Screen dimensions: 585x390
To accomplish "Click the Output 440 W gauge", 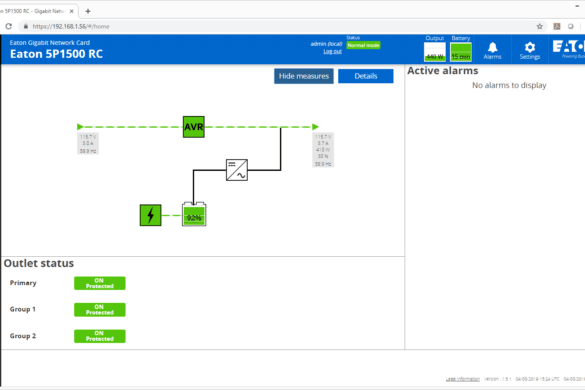I will pos(435,52).
